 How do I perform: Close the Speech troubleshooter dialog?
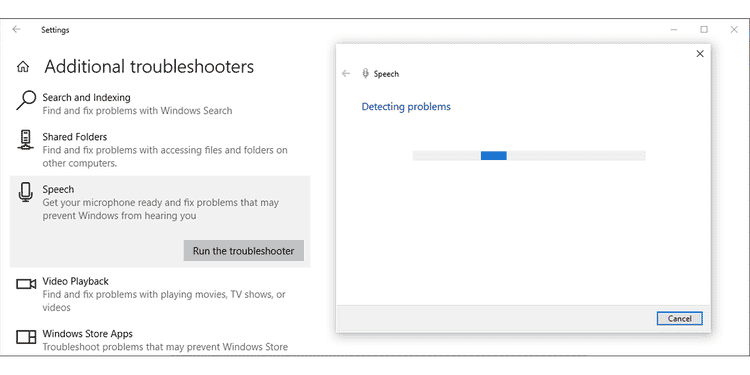tap(700, 54)
